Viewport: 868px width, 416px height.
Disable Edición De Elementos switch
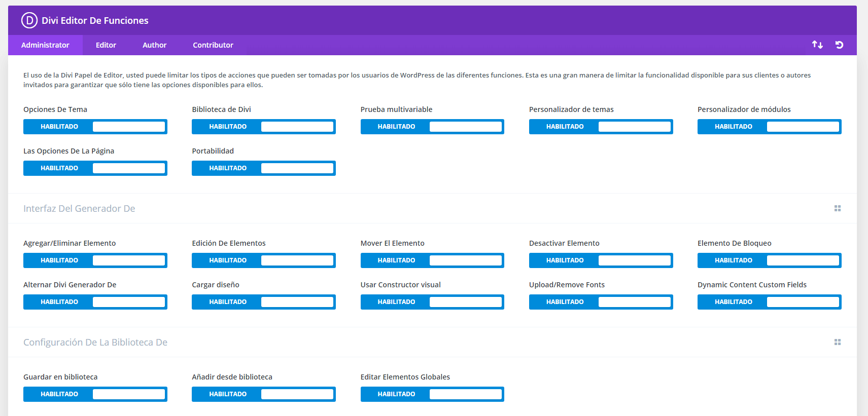click(264, 260)
